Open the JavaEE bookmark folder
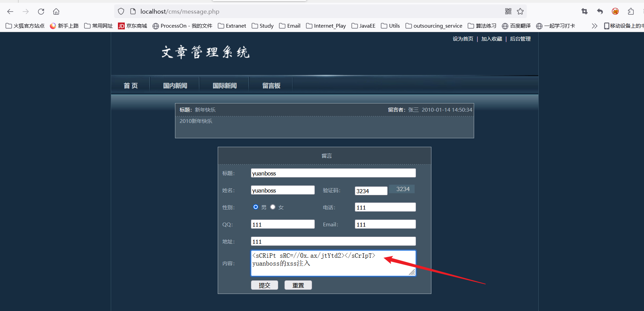The image size is (644, 311). (x=363, y=26)
